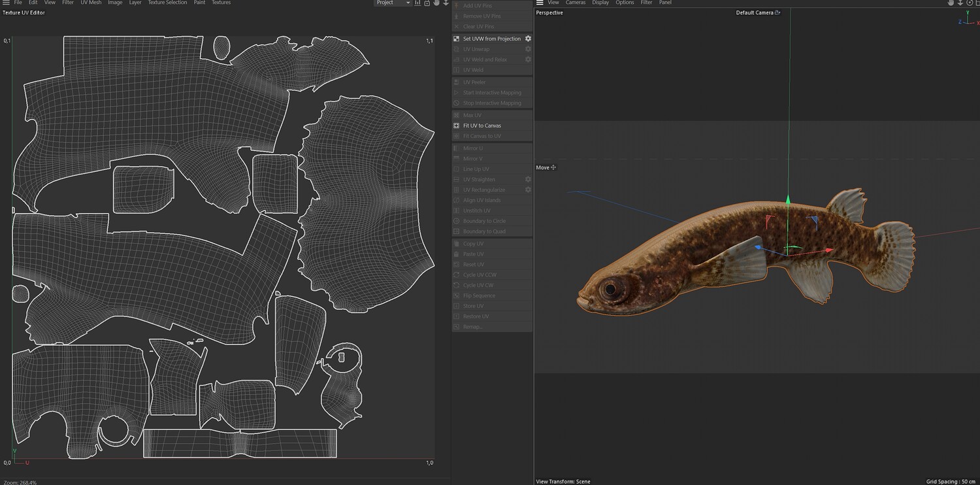Viewport: 980px width, 485px height.
Task: Click the UV Editor histogram icon
Action: 417,3
